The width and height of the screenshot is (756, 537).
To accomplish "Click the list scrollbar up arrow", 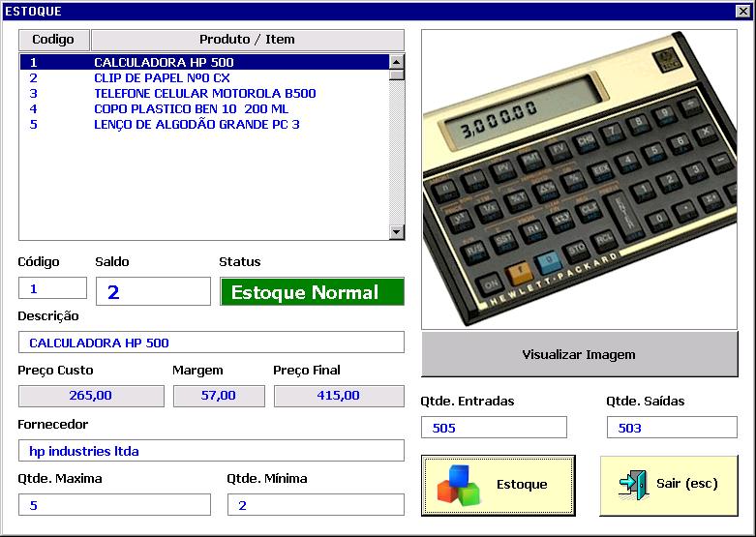I will [x=396, y=62].
